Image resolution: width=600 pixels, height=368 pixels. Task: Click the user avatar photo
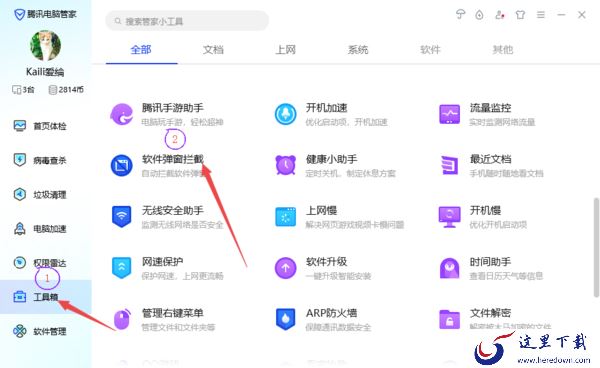pyautogui.click(x=45, y=46)
